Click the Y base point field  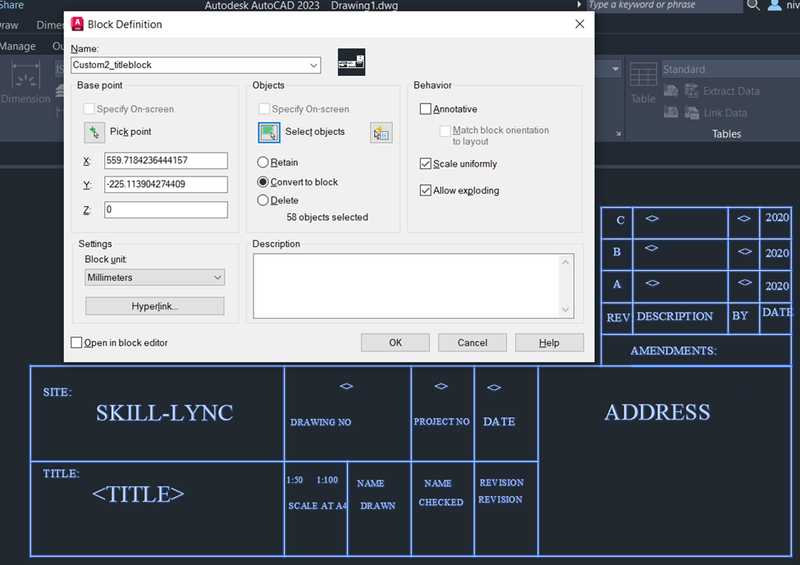click(x=166, y=184)
